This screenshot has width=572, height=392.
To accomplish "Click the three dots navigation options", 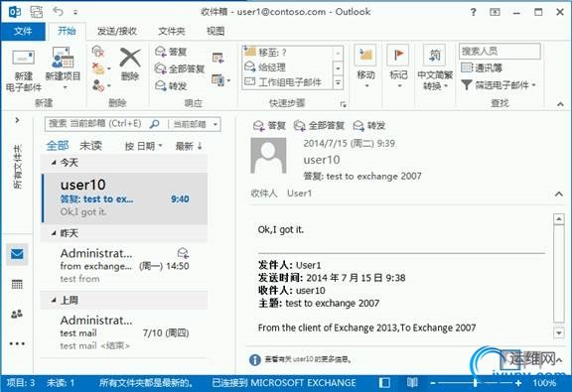I will (17, 343).
